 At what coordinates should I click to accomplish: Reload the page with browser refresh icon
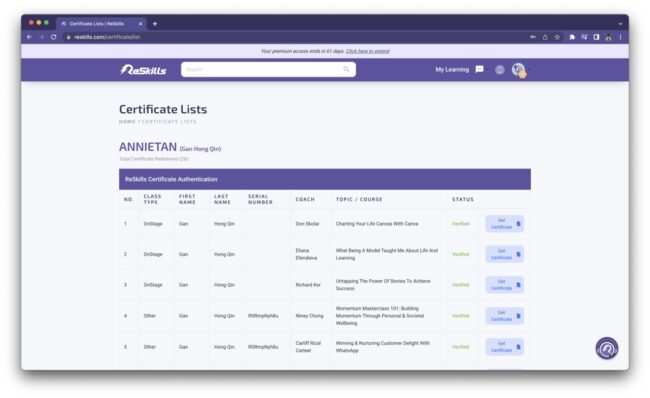click(x=53, y=37)
